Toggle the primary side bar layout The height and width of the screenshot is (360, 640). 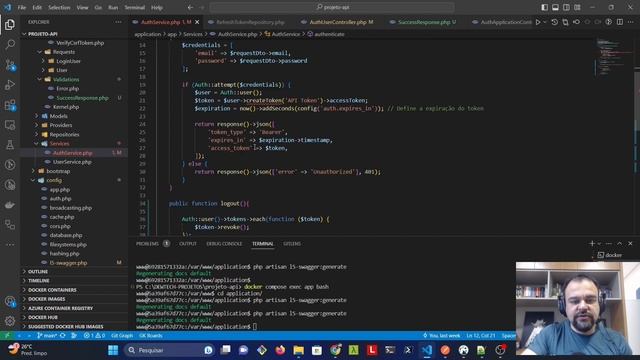(x=544, y=7)
